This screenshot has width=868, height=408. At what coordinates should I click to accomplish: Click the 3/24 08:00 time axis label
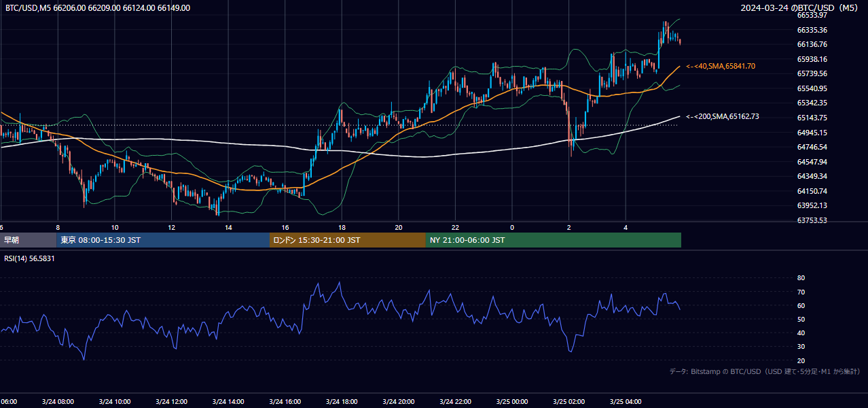click(57, 402)
